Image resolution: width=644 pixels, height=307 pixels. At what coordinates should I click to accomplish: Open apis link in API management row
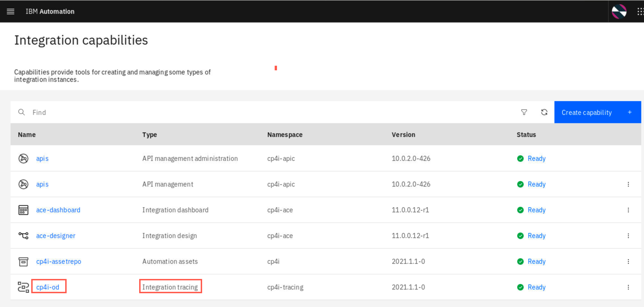tap(42, 184)
